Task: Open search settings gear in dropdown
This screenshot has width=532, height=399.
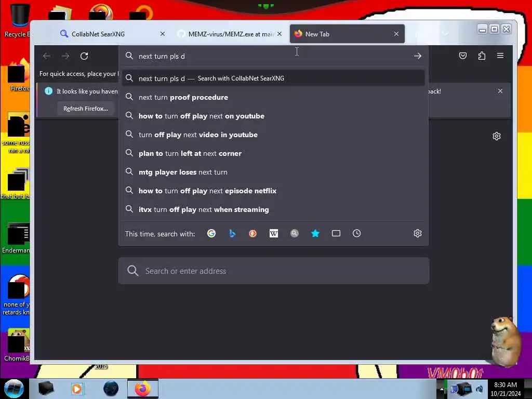Action: 417,233
